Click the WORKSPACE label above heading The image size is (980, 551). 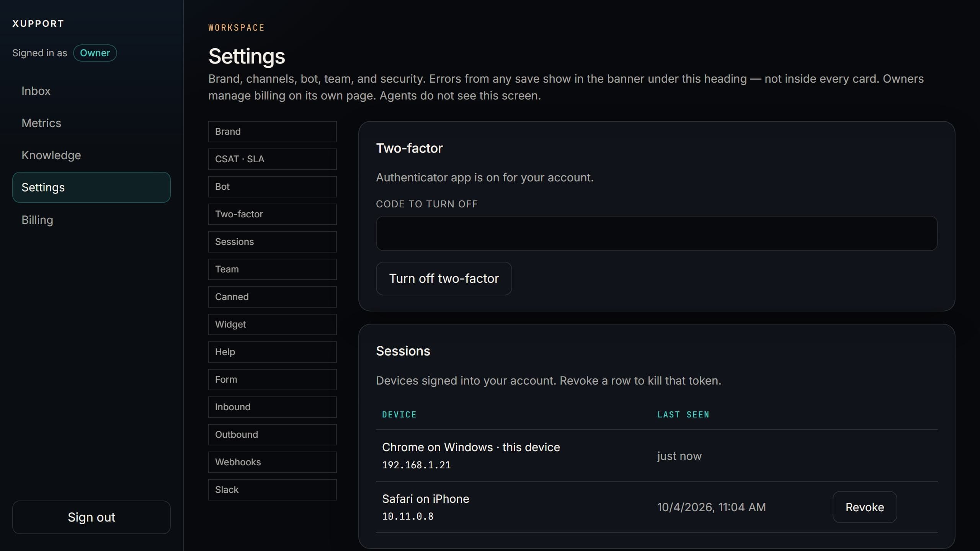[236, 28]
